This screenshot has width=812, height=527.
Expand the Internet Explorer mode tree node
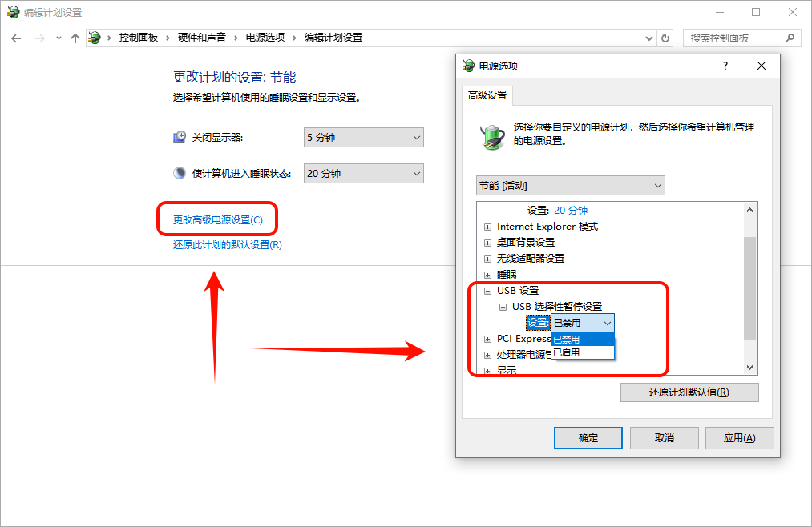487,227
